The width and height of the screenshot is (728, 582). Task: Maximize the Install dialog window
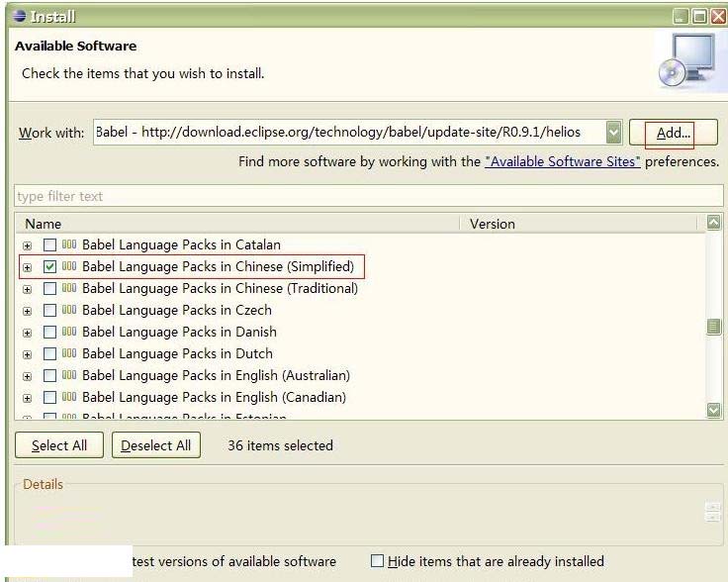699,17
